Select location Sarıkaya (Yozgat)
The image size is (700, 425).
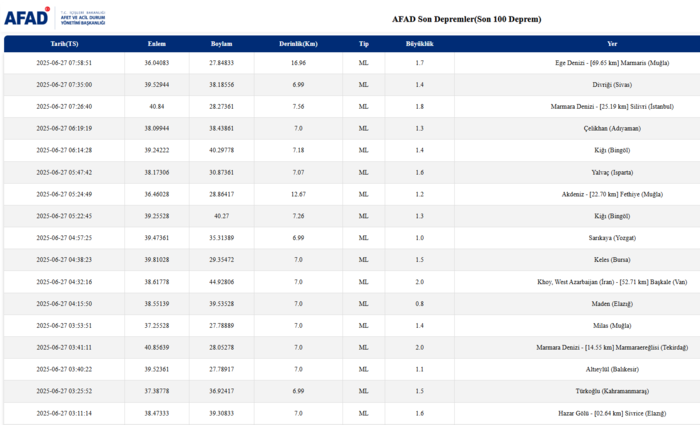tap(612, 238)
